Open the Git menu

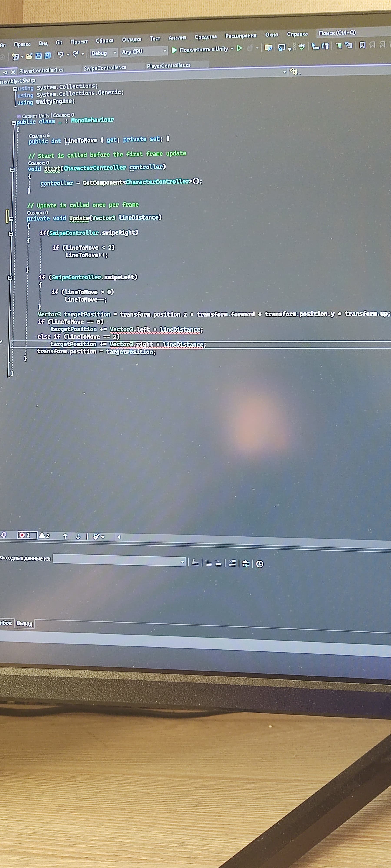59,43
